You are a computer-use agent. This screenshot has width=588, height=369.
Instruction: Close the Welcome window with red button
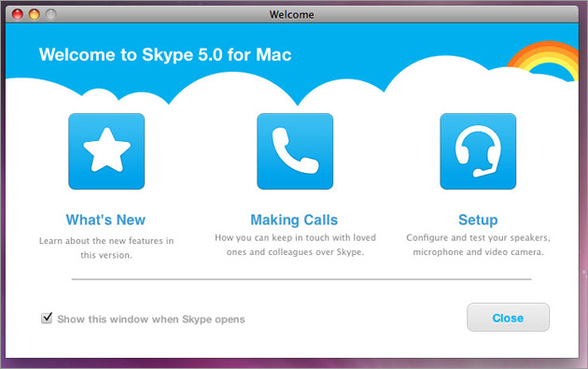point(18,14)
